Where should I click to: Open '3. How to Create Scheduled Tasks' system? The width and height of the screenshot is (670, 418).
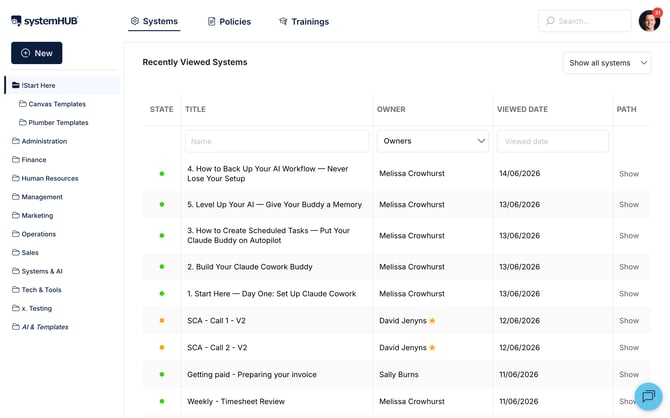pos(268,235)
